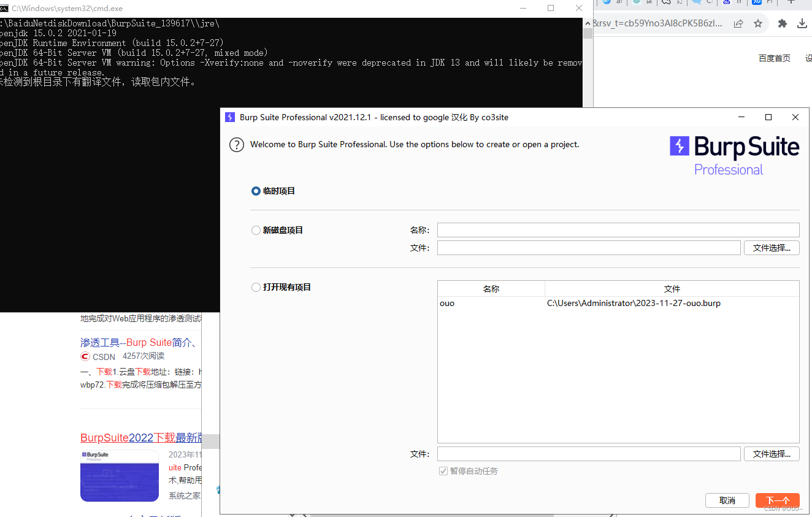
Task: Maximize the cmd.exe window
Action: pos(551,8)
